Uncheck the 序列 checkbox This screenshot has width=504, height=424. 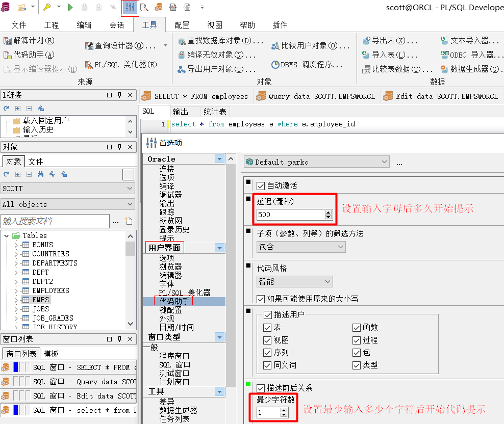[267, 353]
